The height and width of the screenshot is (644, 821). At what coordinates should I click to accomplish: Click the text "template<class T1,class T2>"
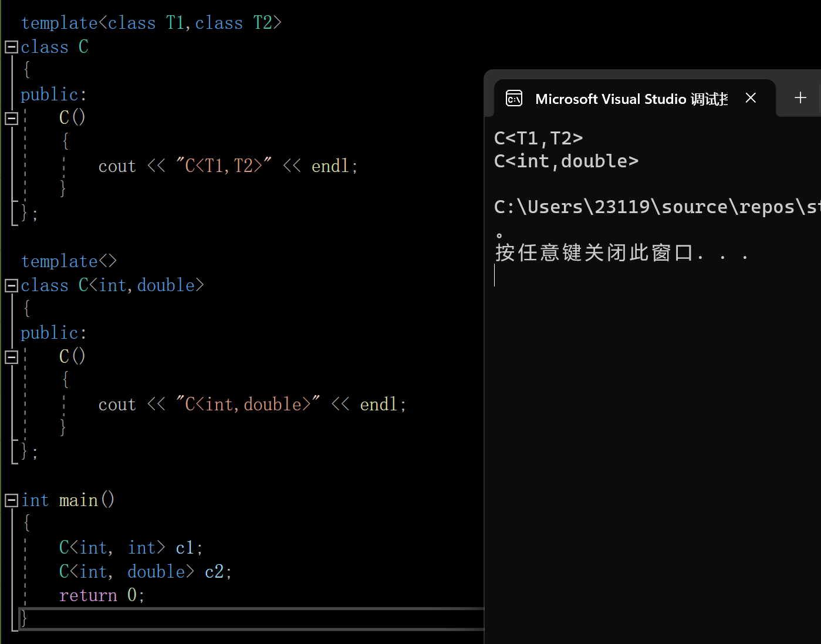click(x=151, y=23)
